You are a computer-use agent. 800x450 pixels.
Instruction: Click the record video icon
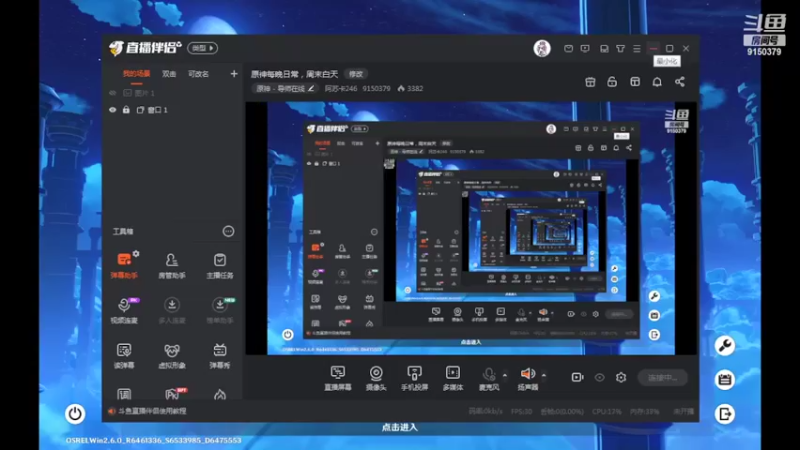coord(577,377)
